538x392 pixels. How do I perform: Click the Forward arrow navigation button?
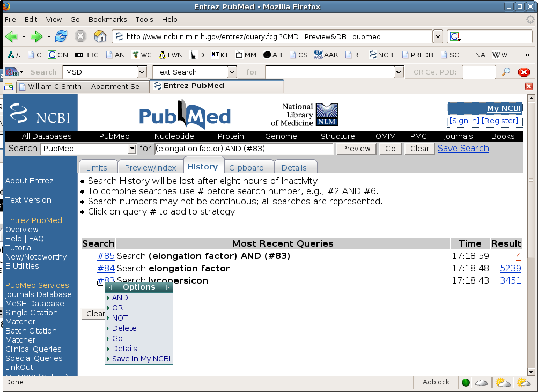click(x=36, y=36)
